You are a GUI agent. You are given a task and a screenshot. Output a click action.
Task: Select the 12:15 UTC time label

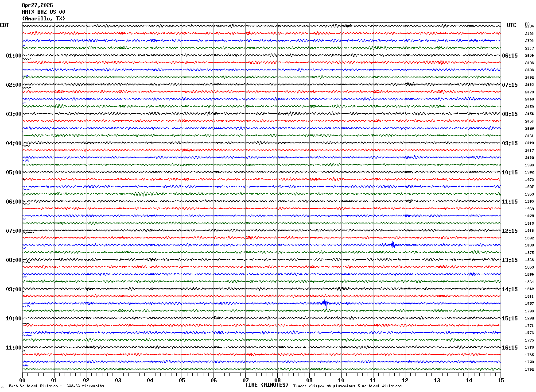[509, 231]
